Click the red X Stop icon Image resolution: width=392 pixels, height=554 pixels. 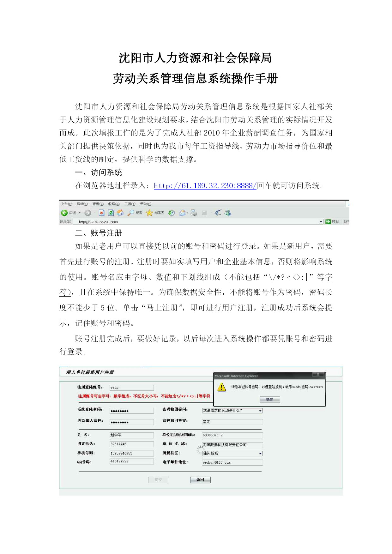point(101,213)
